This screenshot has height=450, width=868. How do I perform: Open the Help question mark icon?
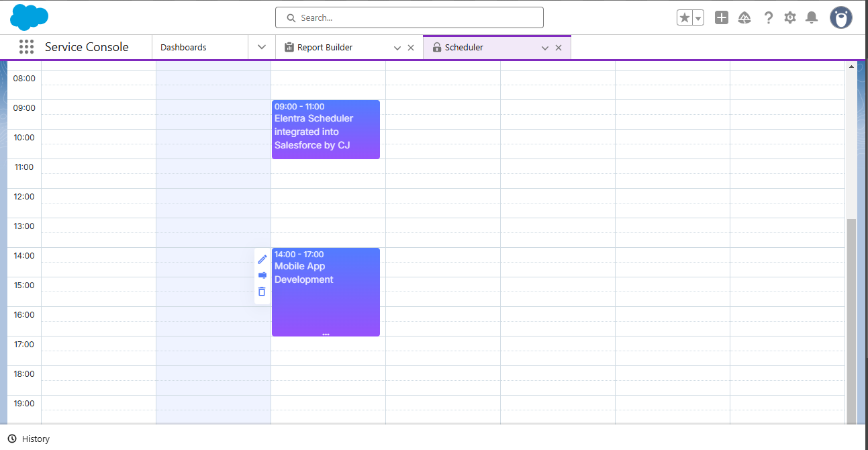click(769, 18)
